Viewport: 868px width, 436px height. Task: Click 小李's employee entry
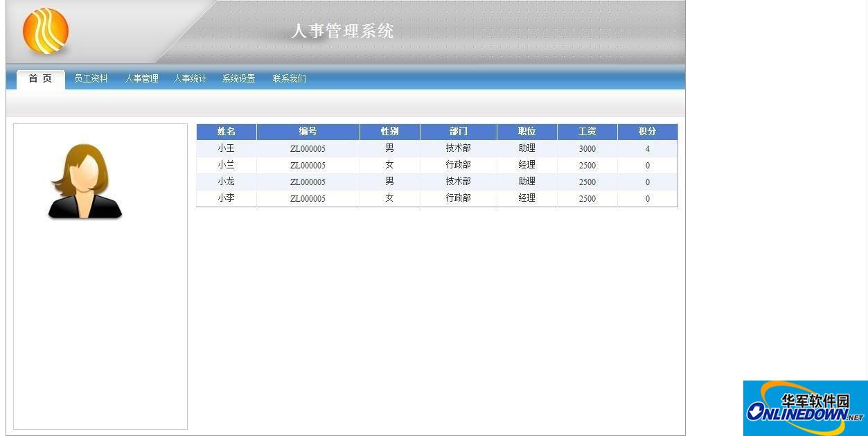226,198
